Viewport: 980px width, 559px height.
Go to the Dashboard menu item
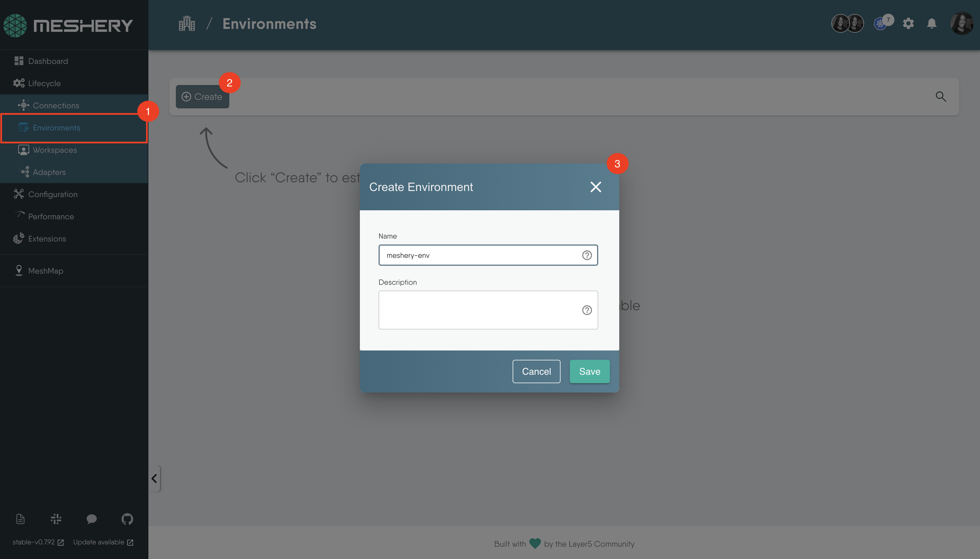(48, 61)
